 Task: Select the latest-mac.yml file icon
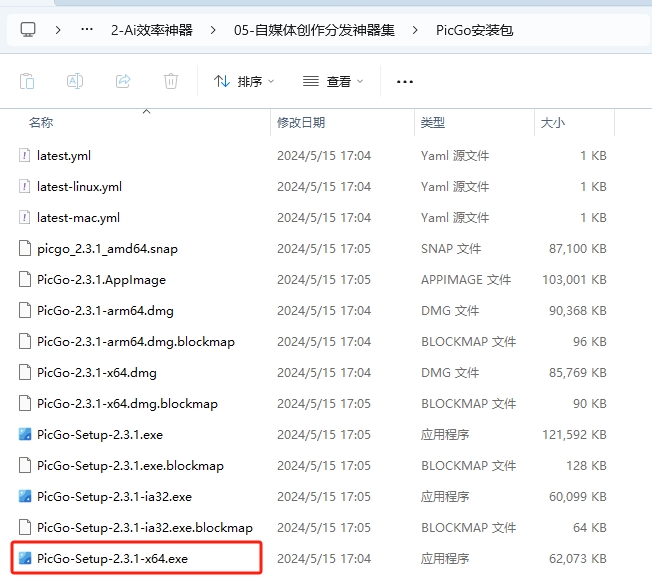tap(25, 218)
